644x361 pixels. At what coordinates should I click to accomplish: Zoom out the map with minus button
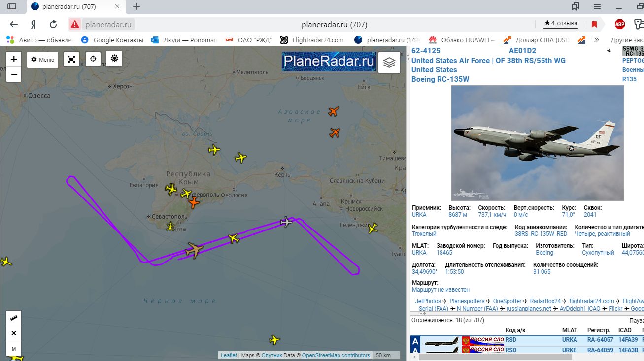point(14,74)
